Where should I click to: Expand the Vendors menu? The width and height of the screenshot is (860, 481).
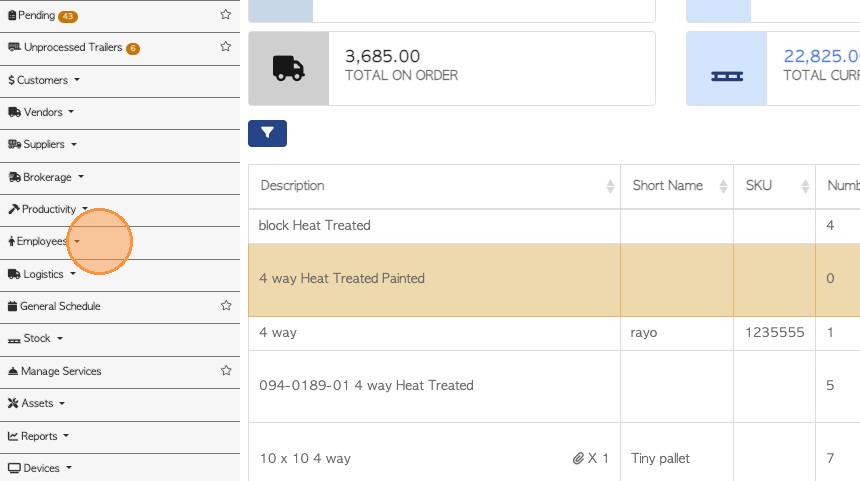42,112
